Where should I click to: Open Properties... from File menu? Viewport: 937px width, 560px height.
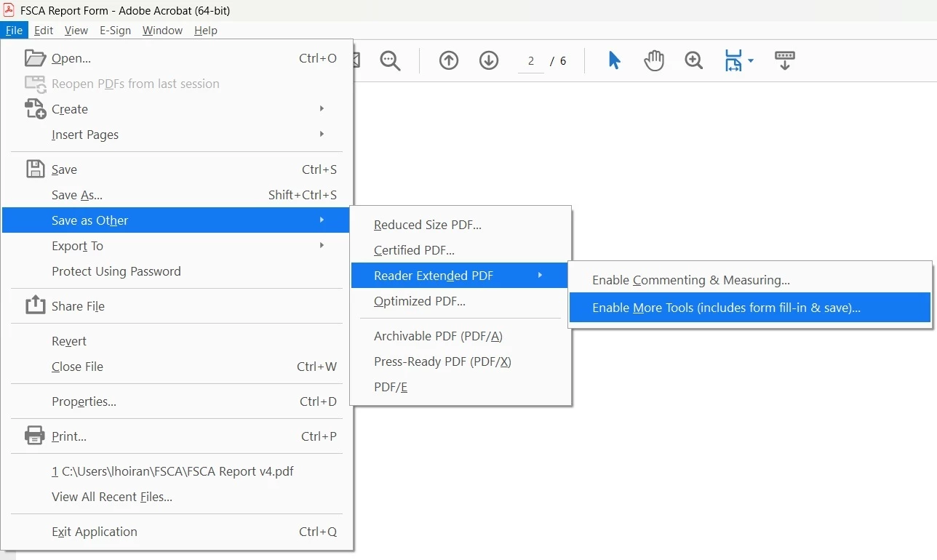[177, 401]
